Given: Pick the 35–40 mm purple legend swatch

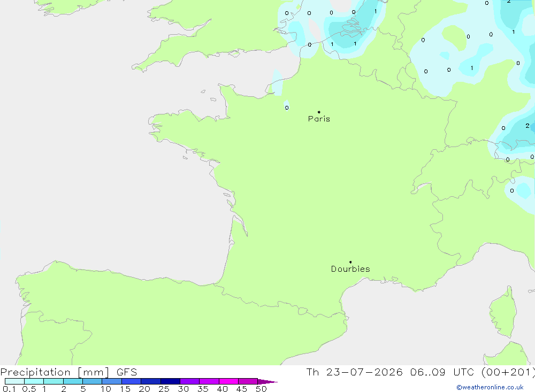Looking at the screenshot, I should [x=209, y=381].
